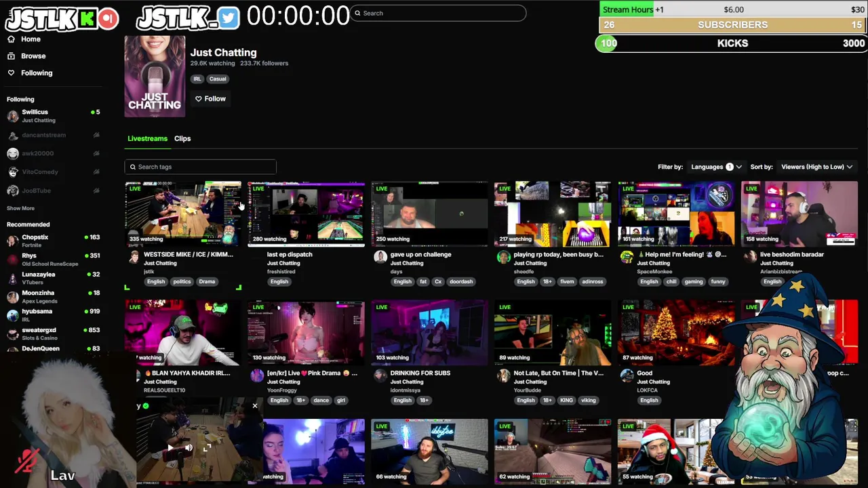The image size is (868, 488).
Task: Open dancantstream avatar in Following list
Action: point(12,135)
